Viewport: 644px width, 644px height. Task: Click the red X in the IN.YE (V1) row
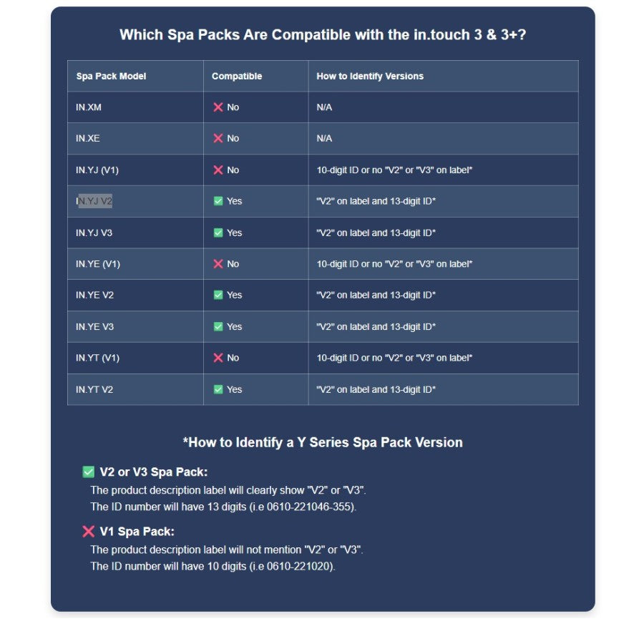click(x=218, y=264)
